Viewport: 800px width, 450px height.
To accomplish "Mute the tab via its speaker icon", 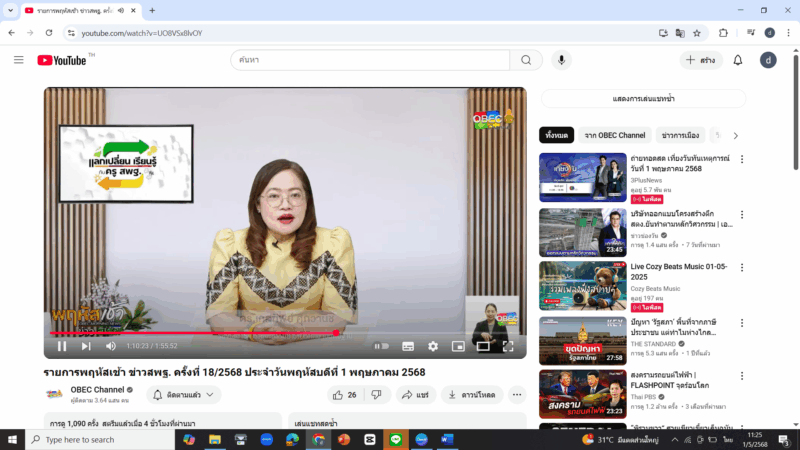I will [121, 10].
